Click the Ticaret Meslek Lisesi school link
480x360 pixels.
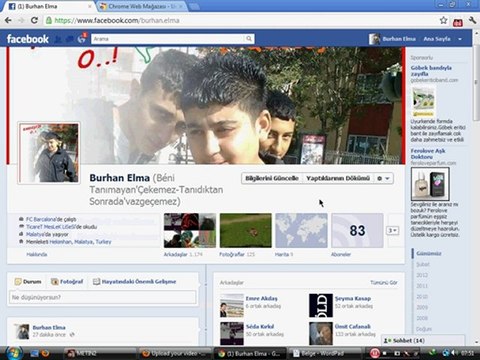click(x=51, y=227)
